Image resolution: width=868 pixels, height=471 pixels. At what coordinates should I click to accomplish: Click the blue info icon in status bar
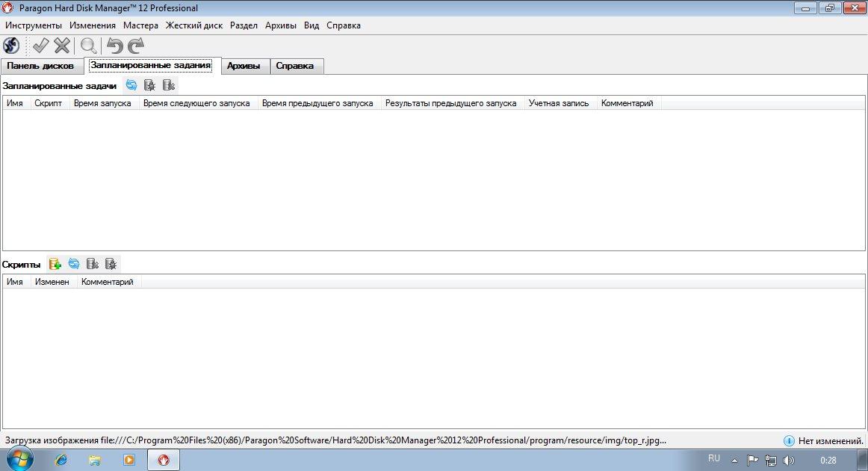[x=789, y=441]
